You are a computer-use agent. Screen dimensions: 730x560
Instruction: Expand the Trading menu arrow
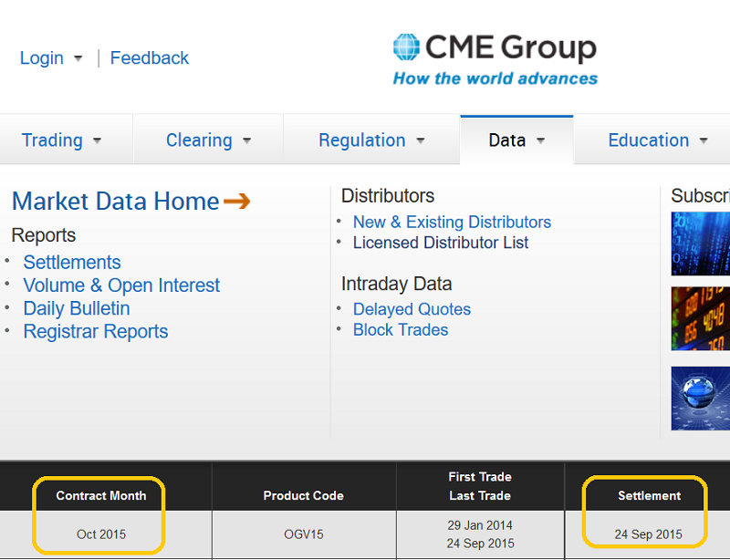point(97,140)
